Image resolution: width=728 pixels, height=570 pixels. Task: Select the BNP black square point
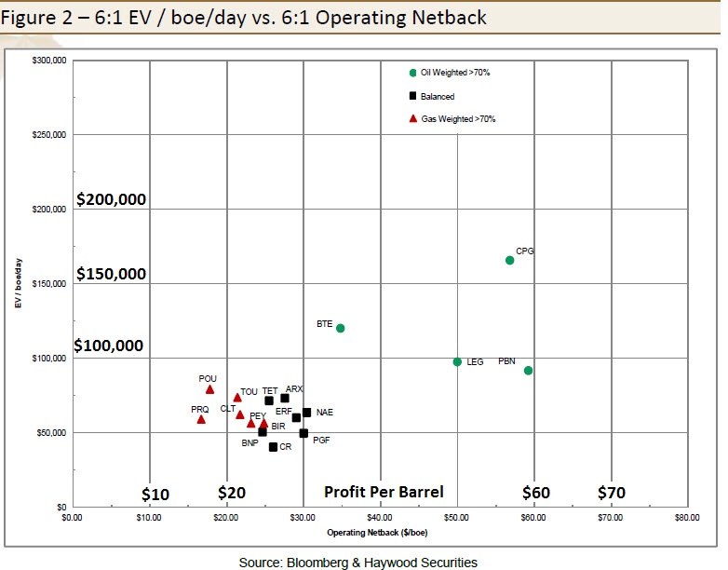(x=263, y=432)
